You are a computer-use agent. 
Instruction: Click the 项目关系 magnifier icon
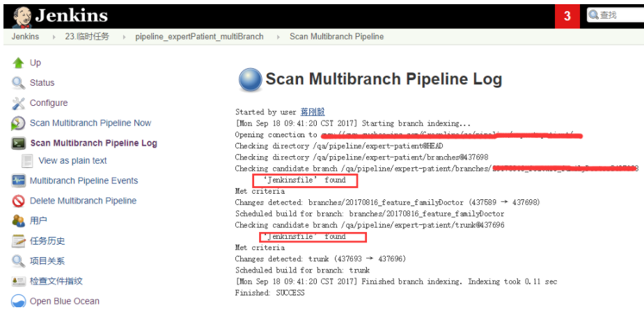click(18, 261)
